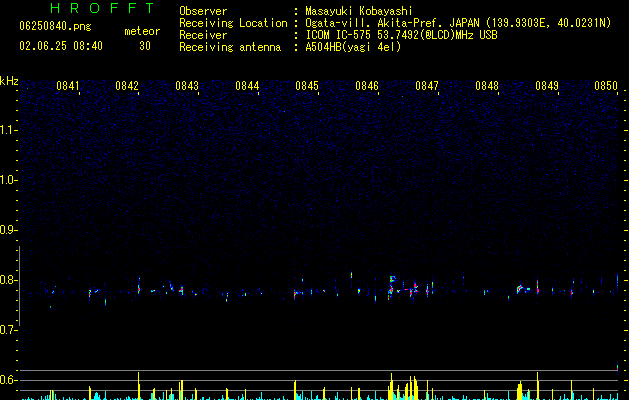Click the 0.7 kHz axis label
Screen dimensions: 629x400
9,330
